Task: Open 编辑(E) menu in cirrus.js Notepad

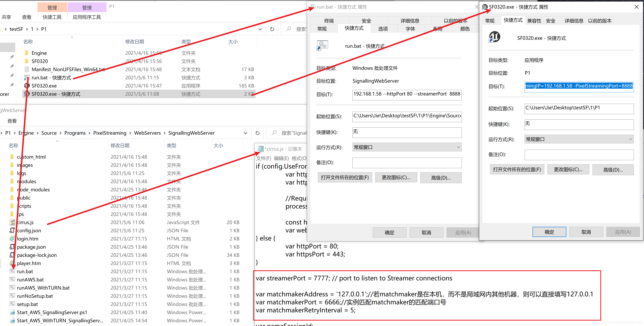Action: [x=281, y=158]
